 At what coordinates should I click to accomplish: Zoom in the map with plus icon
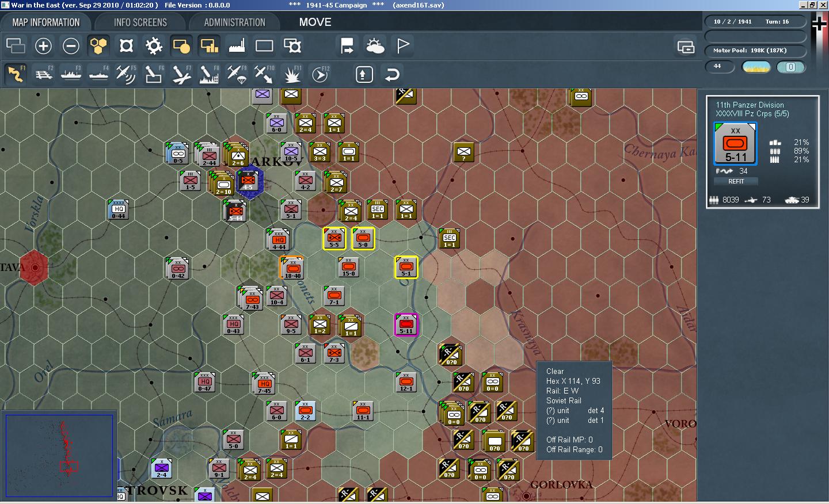coord(43,45)
